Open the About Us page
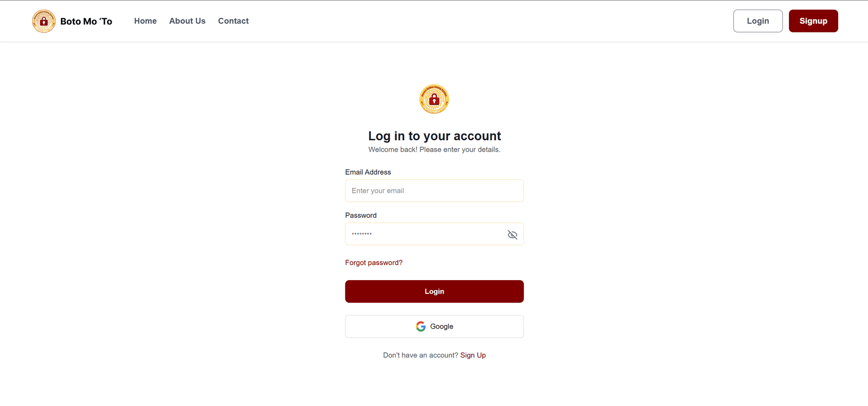The image size is (868, 406). coord(187,21)
